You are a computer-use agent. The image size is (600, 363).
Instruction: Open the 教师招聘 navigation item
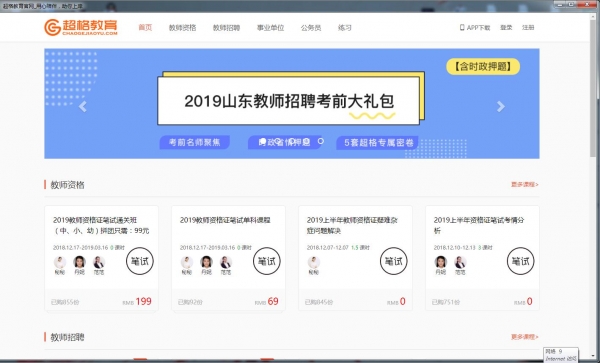click(227, 28)
